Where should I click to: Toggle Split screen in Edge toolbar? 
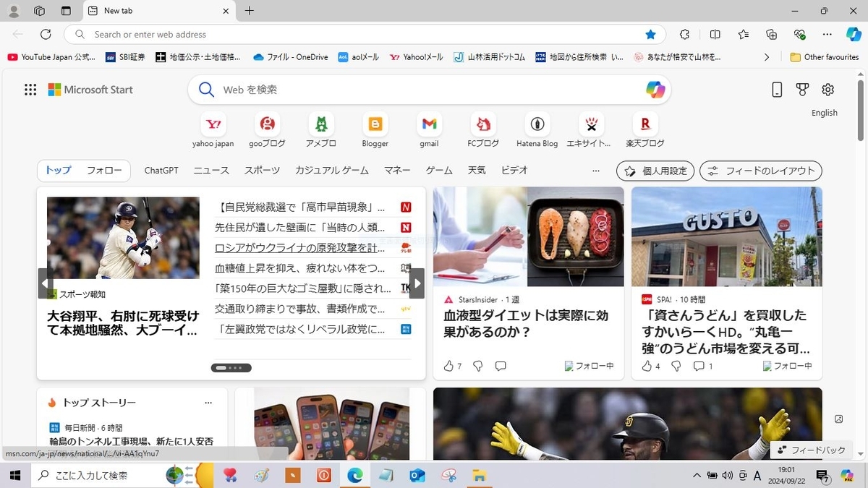tap(715, 34)
